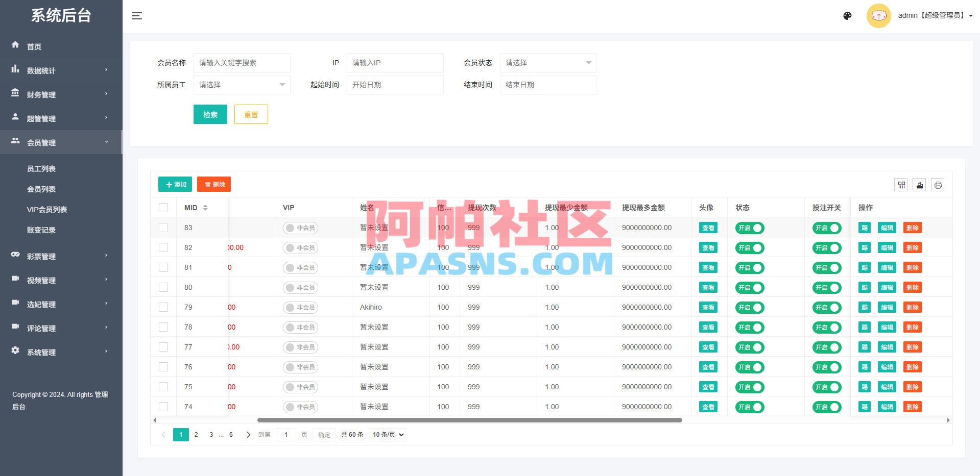This screenshot has height=476, width=980.
Task: Click the bank icon for 财务管理
Action: pyautogui.click(x=15, y=93)
